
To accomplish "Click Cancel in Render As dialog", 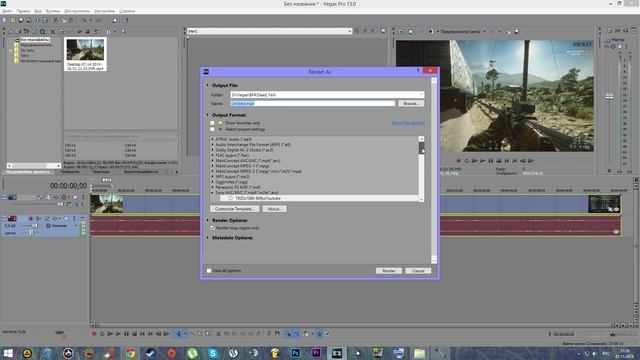I will pyautogui.click(x=418, y=271).
